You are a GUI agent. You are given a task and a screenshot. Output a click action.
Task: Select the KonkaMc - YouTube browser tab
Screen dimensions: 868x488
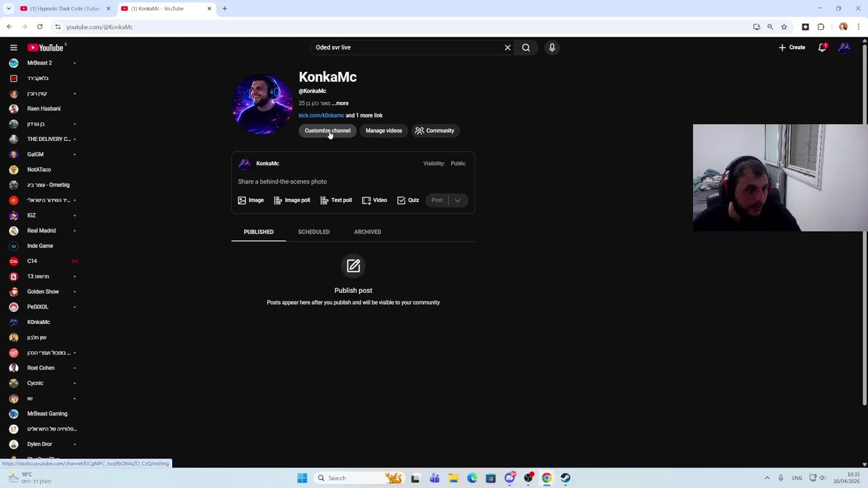point(165,9)
